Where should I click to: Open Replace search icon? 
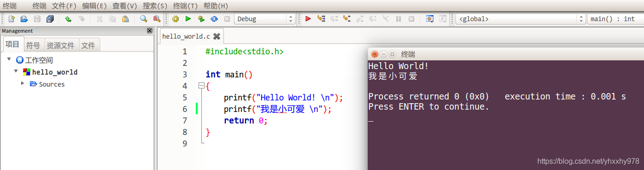[156, 19]
